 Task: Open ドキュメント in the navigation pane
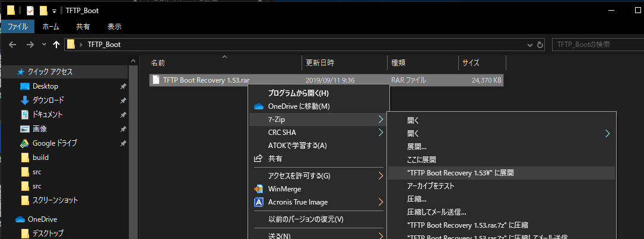(47, 114)
